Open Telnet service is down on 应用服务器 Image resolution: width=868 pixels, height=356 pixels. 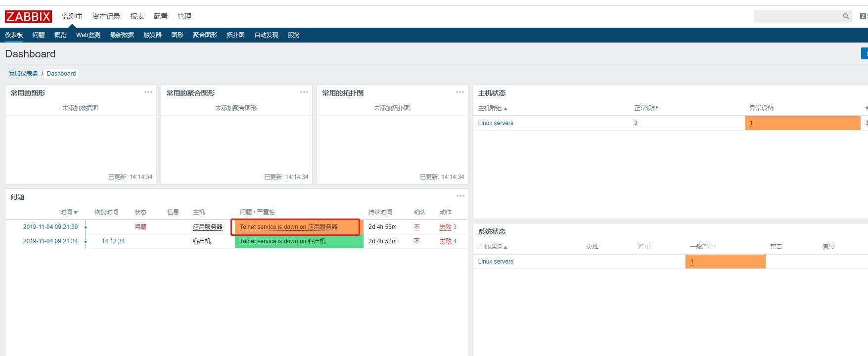click(289, 227)
